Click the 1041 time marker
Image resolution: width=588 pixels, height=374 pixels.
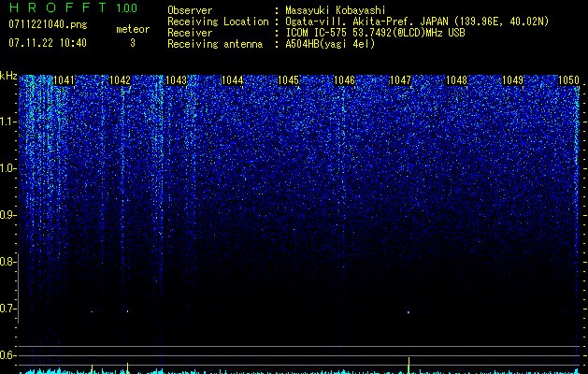pyautogui.click(x=65, y=80)
